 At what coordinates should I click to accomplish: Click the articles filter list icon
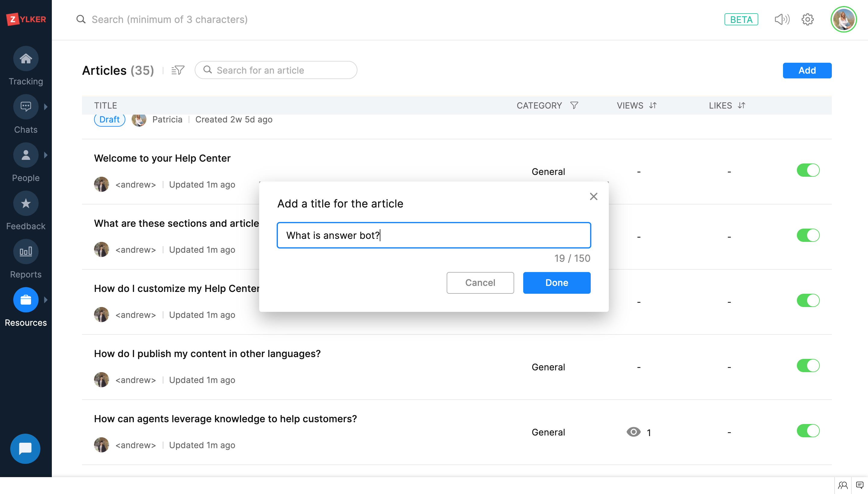[x=178, y=70]
